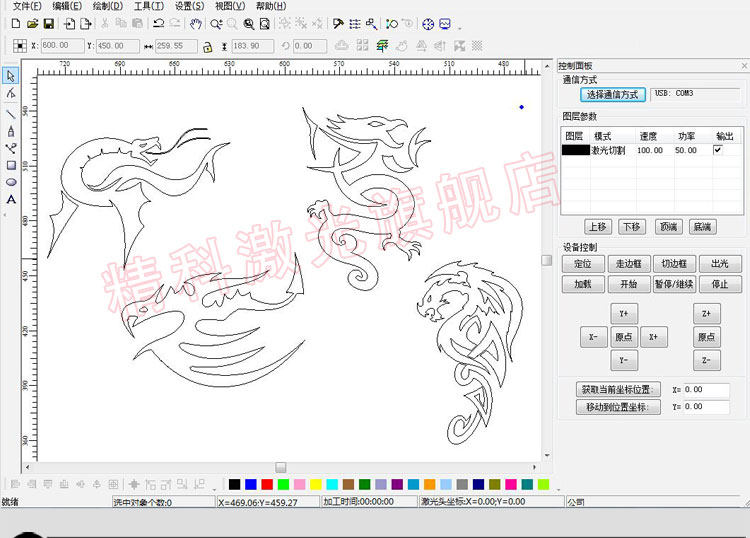Screen dimensions: 750x538
Task: Click the 顶端 button
Action: click(668, 227)
